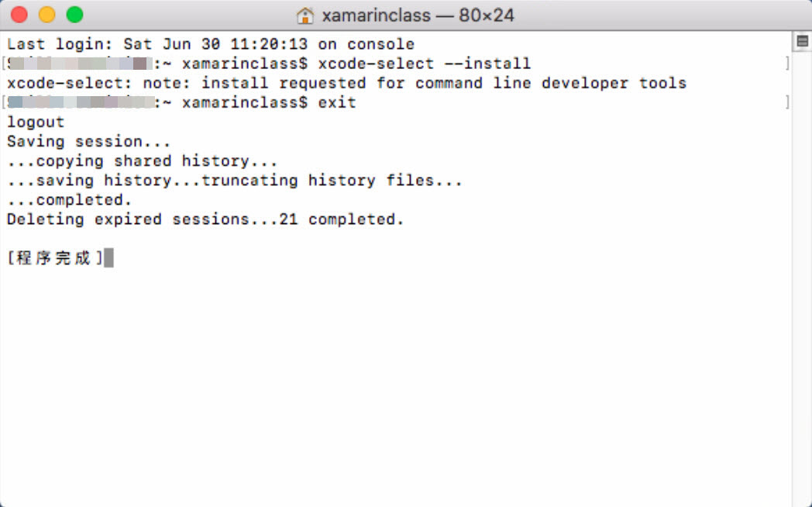Screen dimensions: 812x507
Task: Click 'truncating history files...' text
Action: (x=332, y=180)
